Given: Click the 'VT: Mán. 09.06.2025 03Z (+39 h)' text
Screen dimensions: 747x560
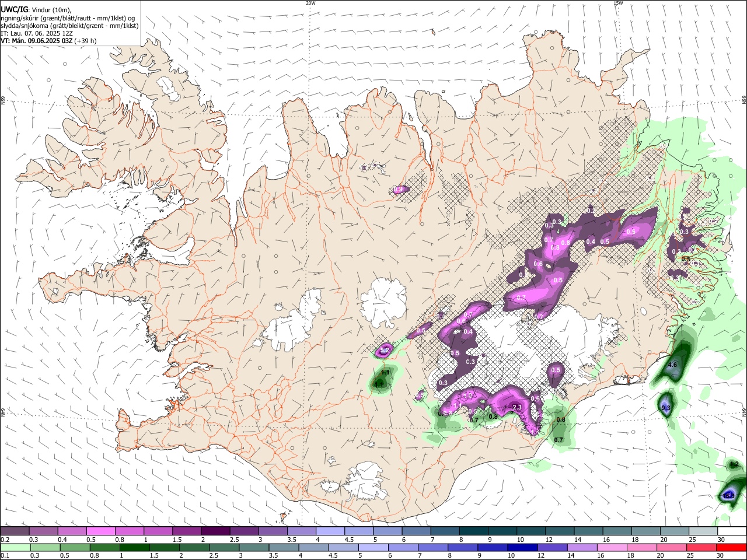Looking at the screenshot, I should tap(48, 41).
